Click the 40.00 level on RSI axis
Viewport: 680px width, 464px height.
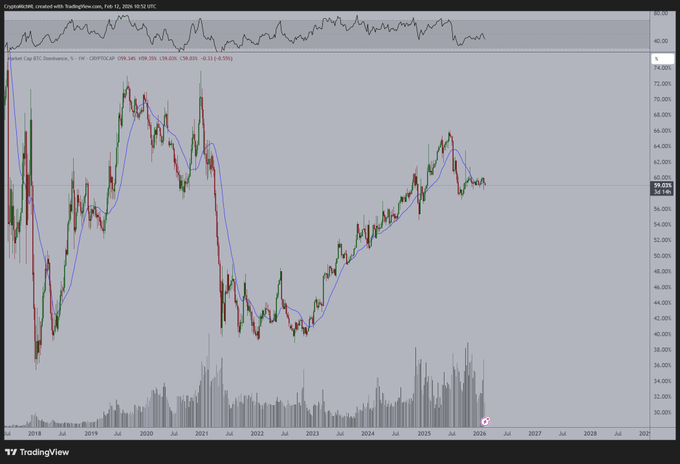(x=661, y=41)
